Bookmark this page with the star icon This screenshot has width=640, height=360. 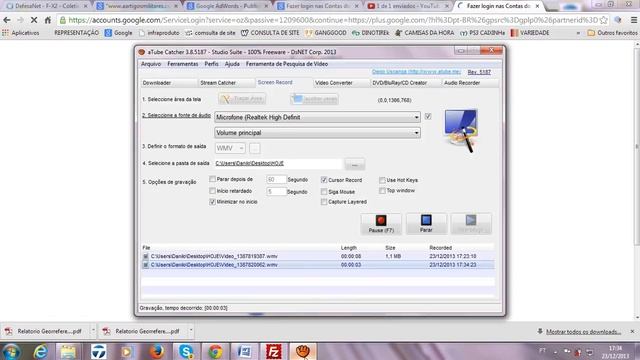click(x=604, y=20)
